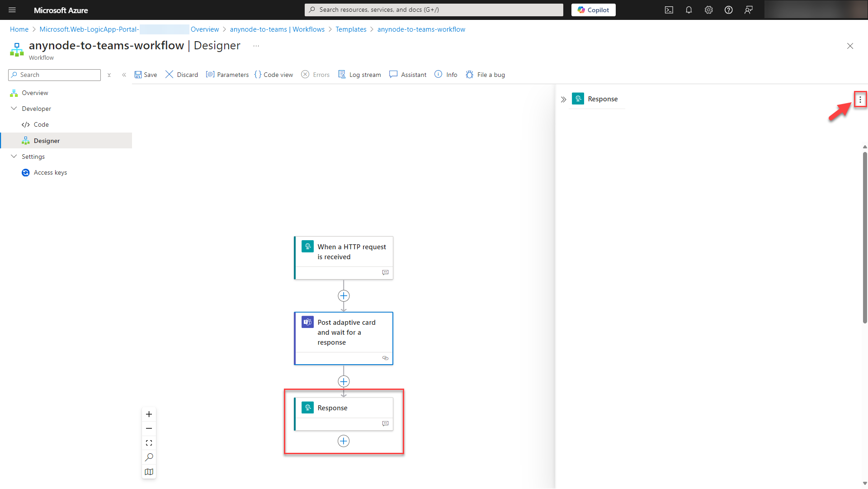This screenshot has height=489, width=868.
Task: Open the Parameters panel
Action: [227, 75]
